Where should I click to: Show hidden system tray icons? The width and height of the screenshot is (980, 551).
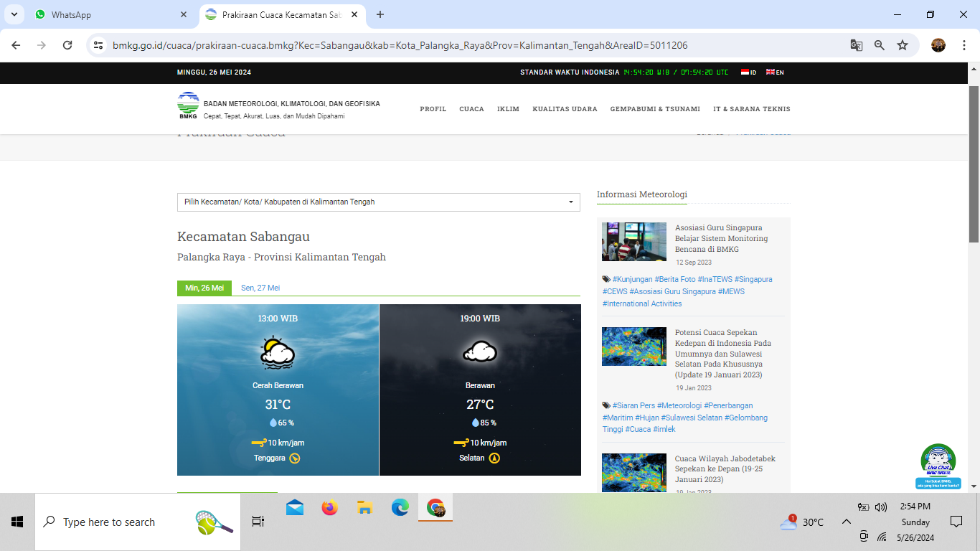847,522
